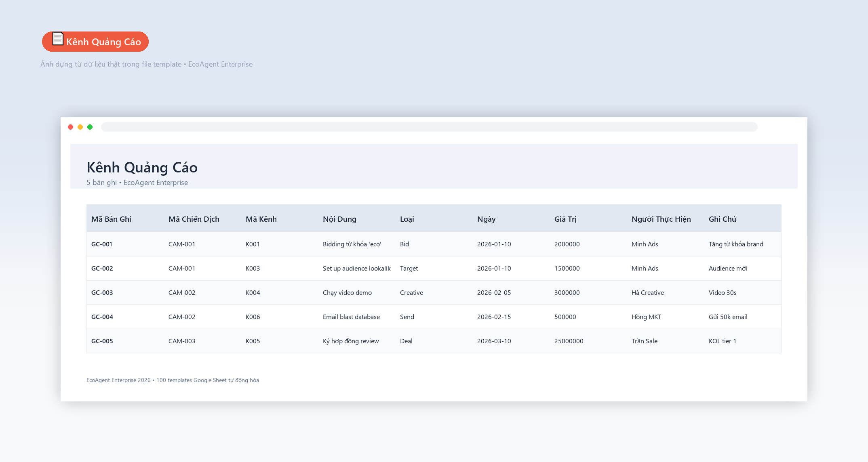Click the Mã Kênh column header
This screenshot has height=462, width=868.
[x=261, y=219]
